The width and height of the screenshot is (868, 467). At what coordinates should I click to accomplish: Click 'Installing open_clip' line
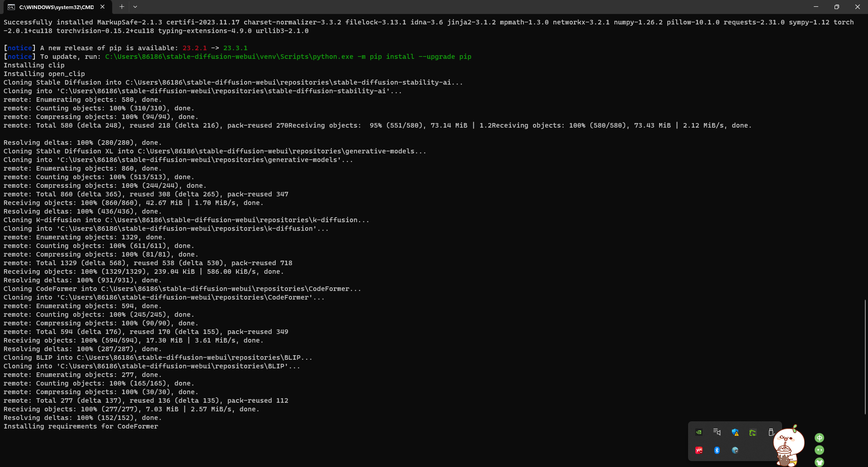tap(44, 74)
